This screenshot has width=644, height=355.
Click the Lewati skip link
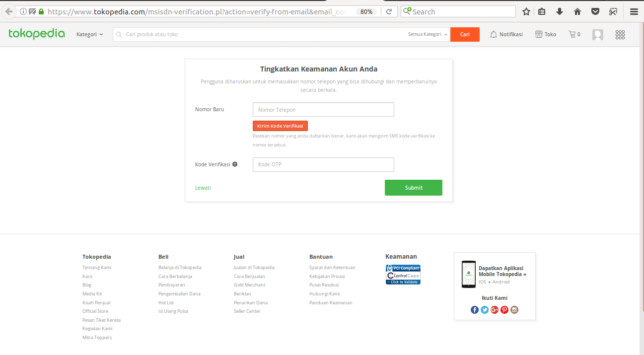point(203,188)
